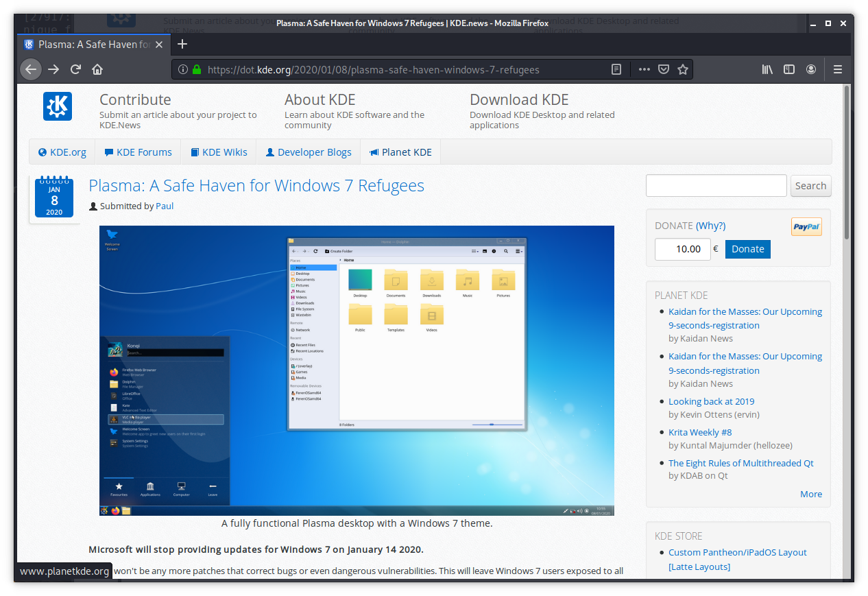Open KDE Wikis in the navigation bar

219,152
